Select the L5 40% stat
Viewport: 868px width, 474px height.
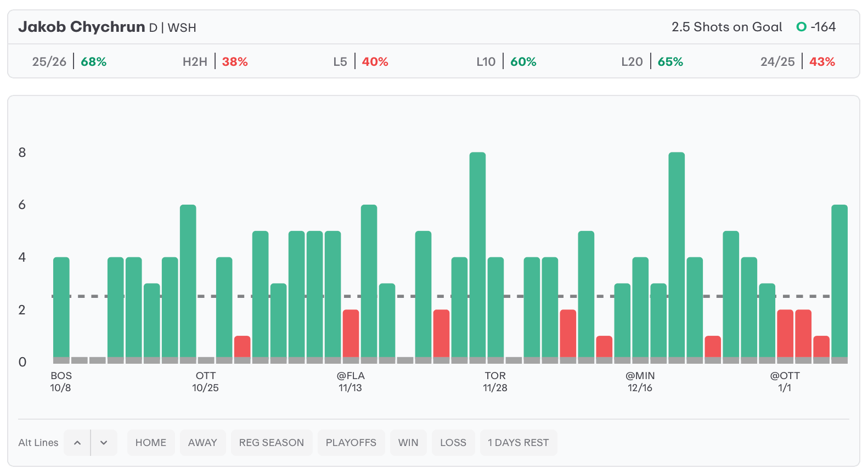[360, 61]
